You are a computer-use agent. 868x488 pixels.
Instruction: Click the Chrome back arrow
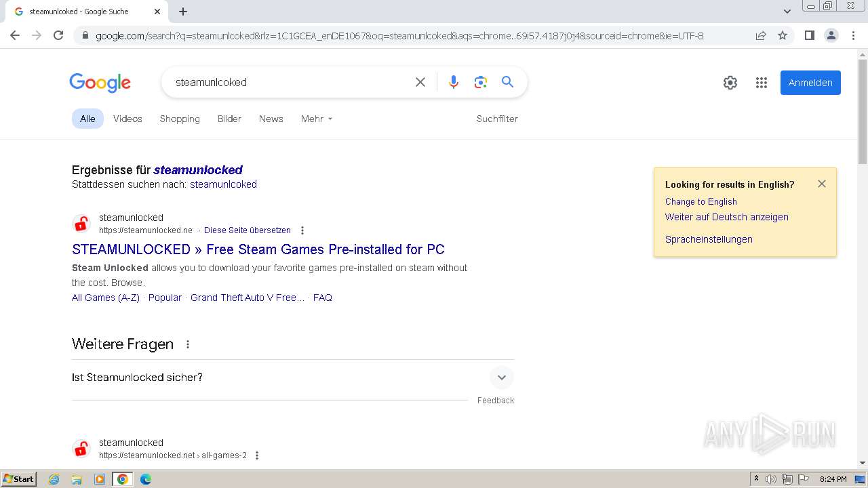[x=15, y=35]
